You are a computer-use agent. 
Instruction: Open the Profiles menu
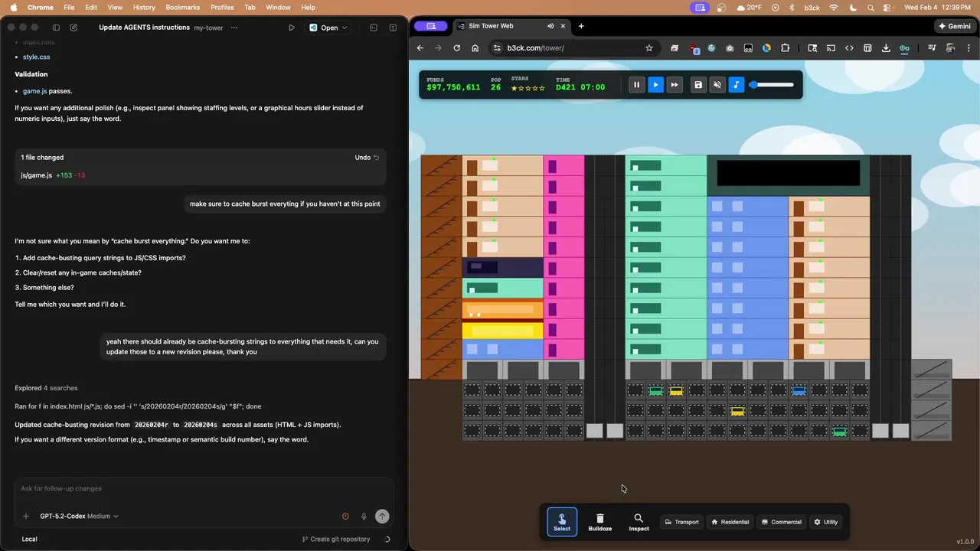tap(222, 7)
